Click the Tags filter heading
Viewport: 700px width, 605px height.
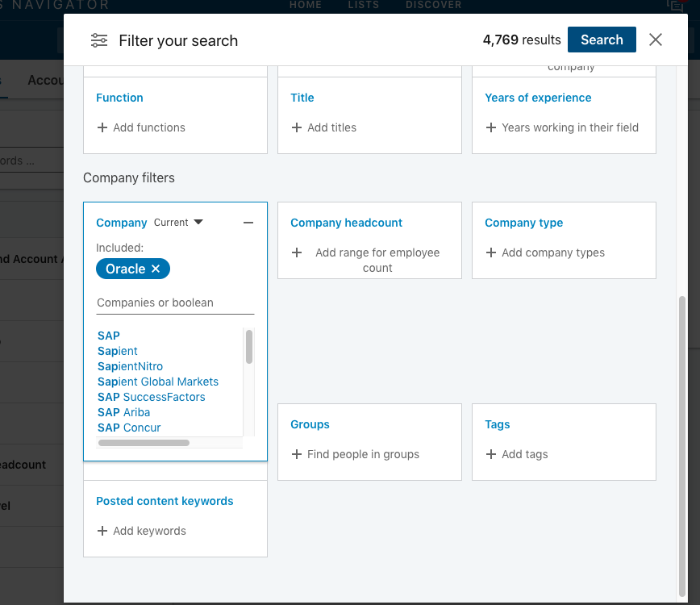click(498, 424)
